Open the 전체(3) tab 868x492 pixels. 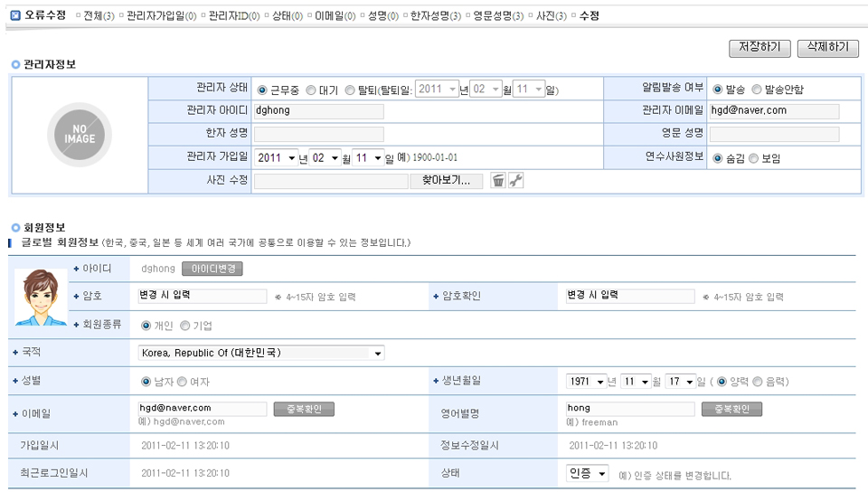click(97, 16)
